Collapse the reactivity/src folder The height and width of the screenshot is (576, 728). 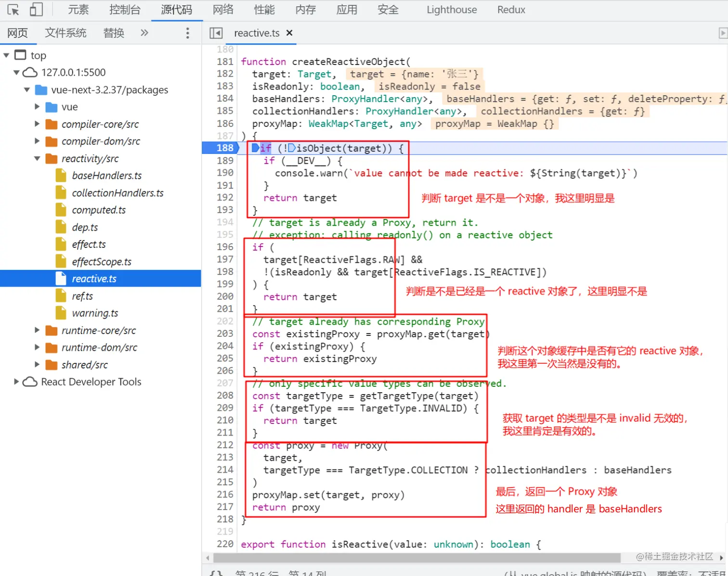tap(37, 158)
